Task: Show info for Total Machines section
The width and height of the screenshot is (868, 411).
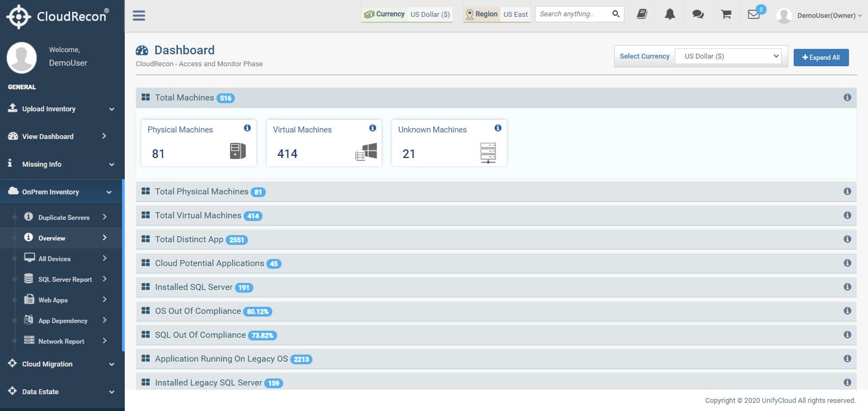Action: [x=847, y=98]
